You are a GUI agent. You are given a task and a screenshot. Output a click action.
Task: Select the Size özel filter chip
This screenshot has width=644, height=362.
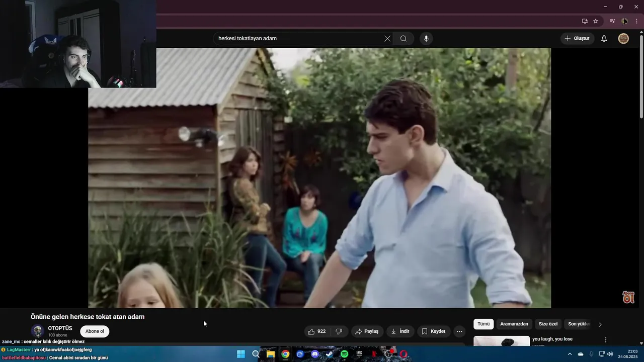click(548, 324)
